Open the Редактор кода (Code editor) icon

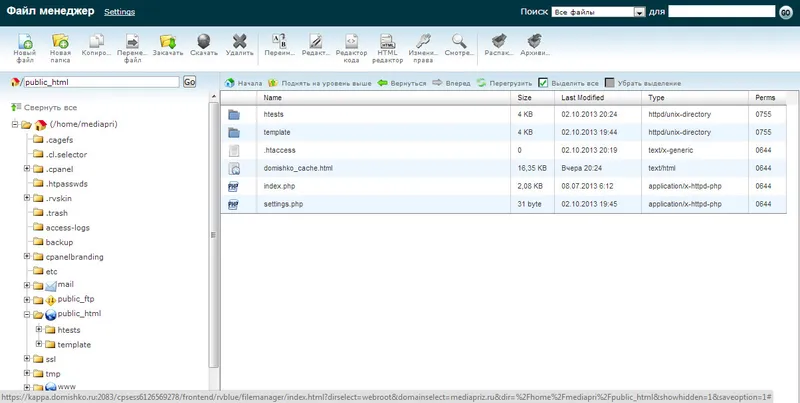tap(352, 41)
